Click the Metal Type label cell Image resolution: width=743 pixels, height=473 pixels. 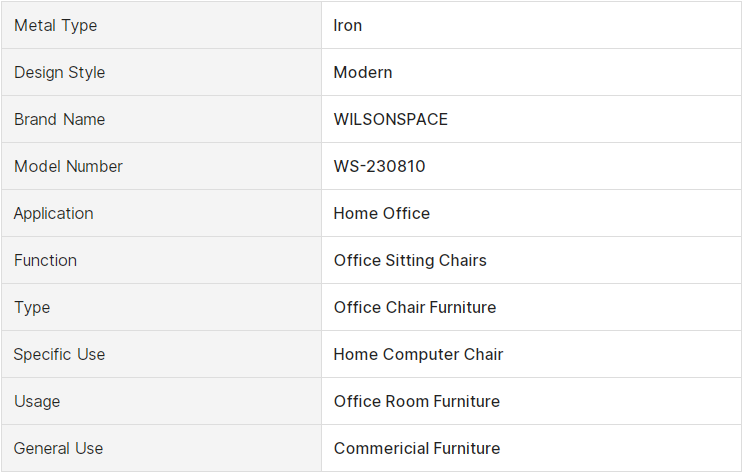click(162, 25)
